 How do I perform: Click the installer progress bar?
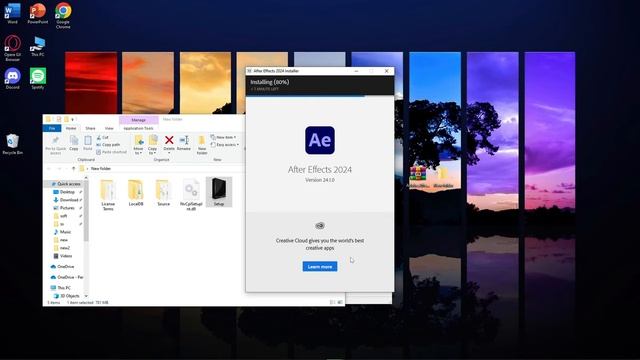click(320, 96)
